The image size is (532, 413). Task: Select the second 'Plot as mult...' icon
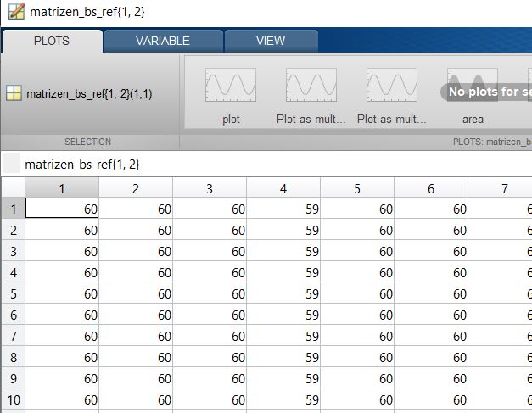391,87
